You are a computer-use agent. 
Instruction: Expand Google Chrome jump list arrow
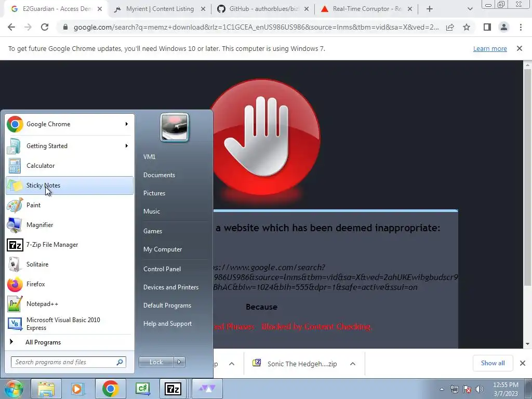[x=127, y=124]
